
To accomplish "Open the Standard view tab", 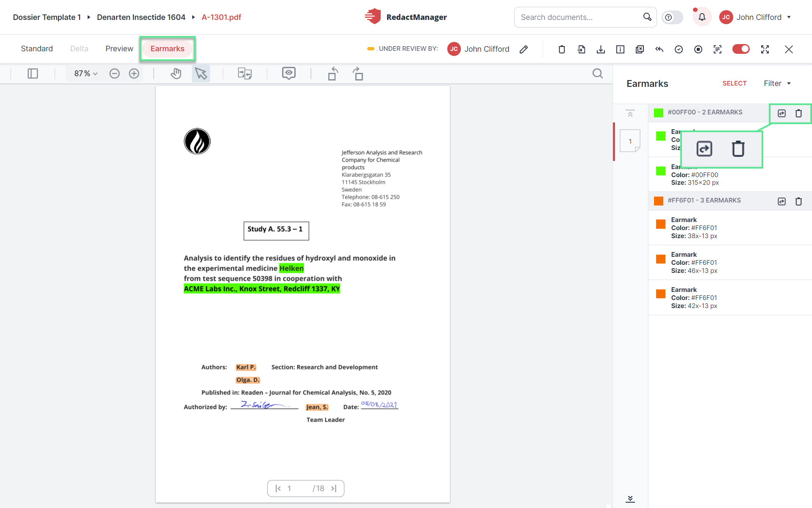I will (37, 49).
